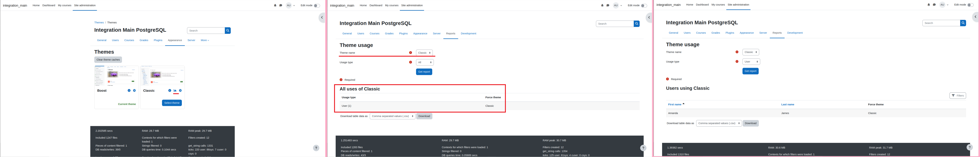Open Classic theme usage report chart icon

175,90
